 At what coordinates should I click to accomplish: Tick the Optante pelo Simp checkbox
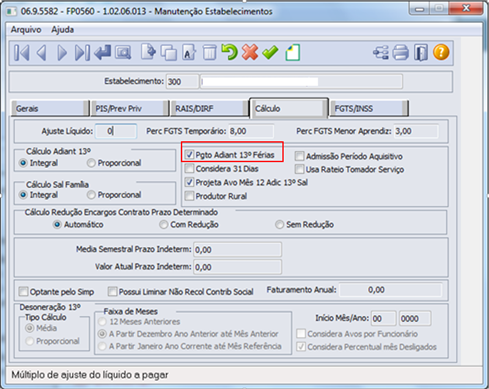tap(24, 292)
